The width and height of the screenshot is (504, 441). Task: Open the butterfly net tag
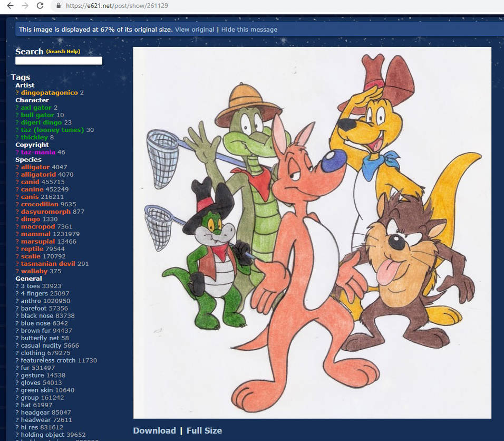pyautogui.click(x=40, y=338)
